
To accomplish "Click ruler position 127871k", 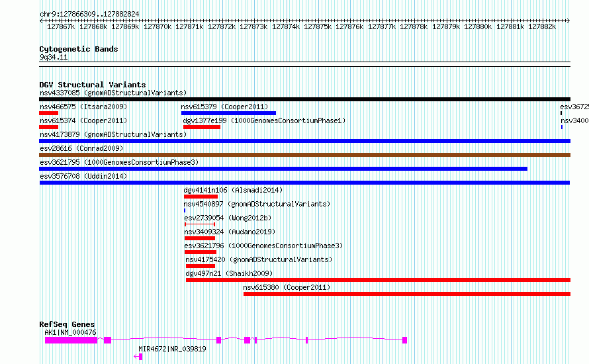I will click(x=189, y=26).
